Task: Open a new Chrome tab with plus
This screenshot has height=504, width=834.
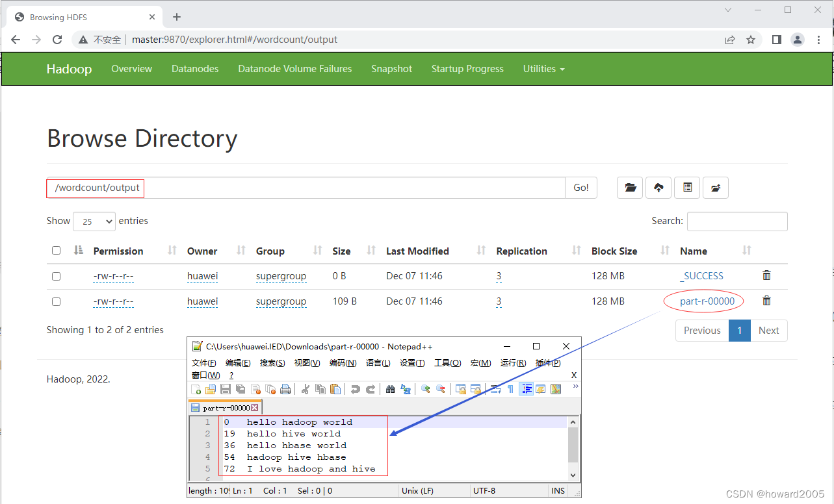Action: (x=177, y=17)
